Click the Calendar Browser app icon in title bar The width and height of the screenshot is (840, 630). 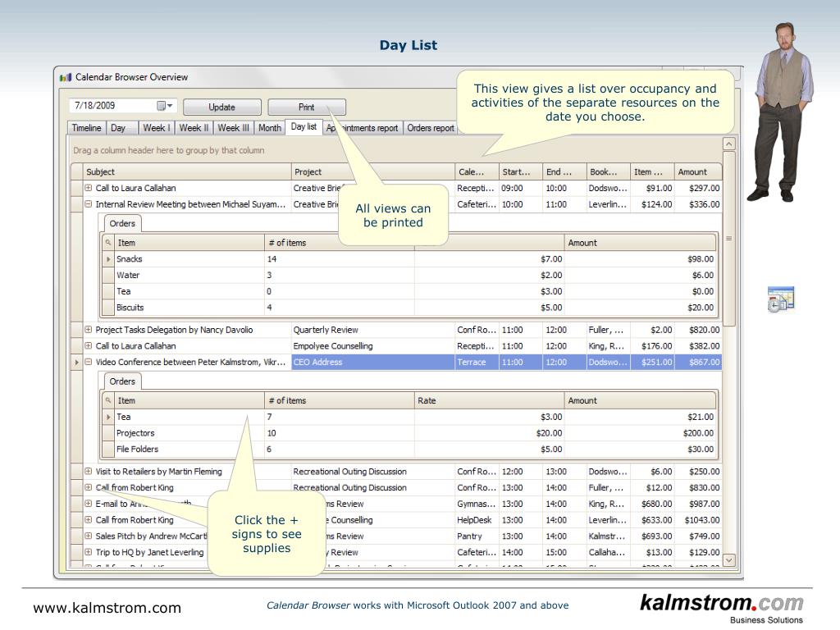coord(66,78)
